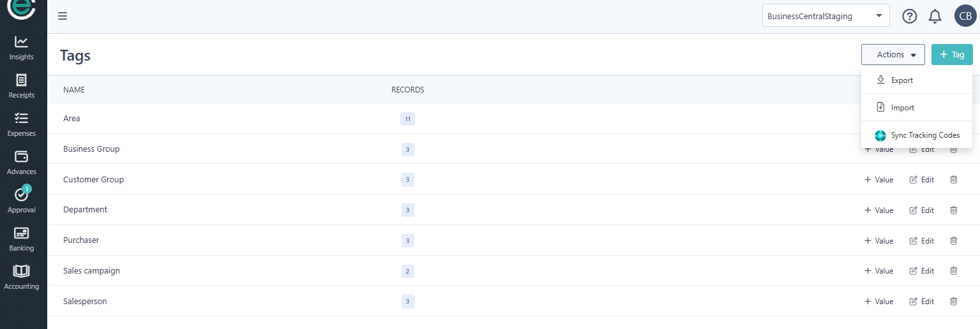Click Area's records count 11

point(407,119)
